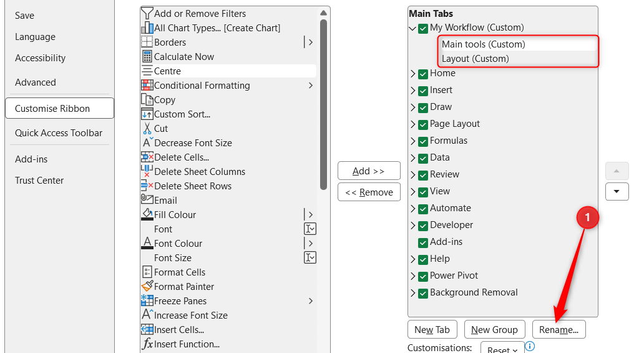644x353 pixels.
Task: Click the Custom Sort icon
Action: click(x=147, y=114)
